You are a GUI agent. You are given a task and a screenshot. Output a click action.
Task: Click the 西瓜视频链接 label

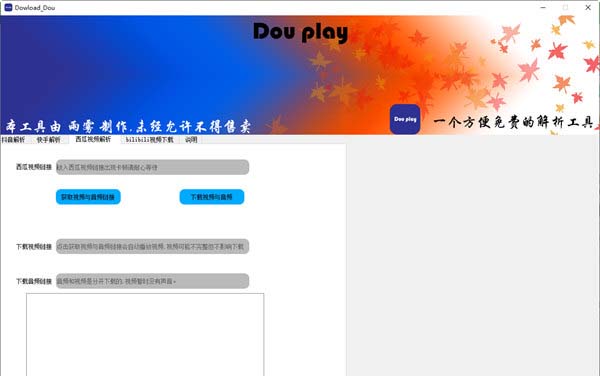34,167
